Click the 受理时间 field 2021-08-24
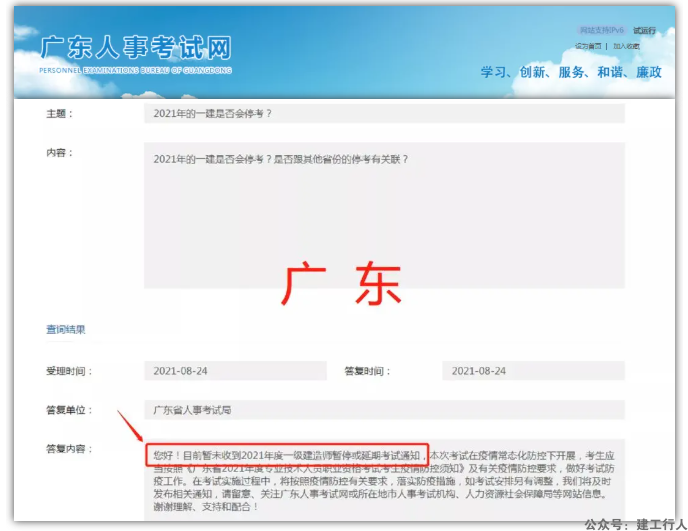688x531 pixels. (x=236, y=371)
